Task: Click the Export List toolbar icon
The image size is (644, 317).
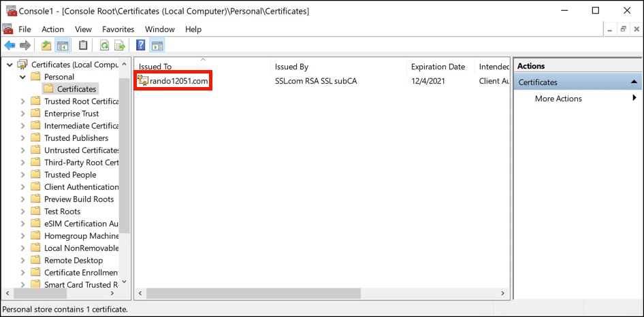Action: point(120,46)
